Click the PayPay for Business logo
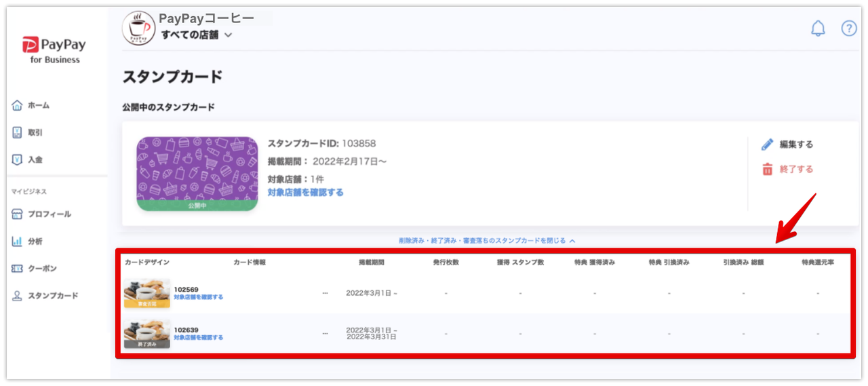 [54, 50]
